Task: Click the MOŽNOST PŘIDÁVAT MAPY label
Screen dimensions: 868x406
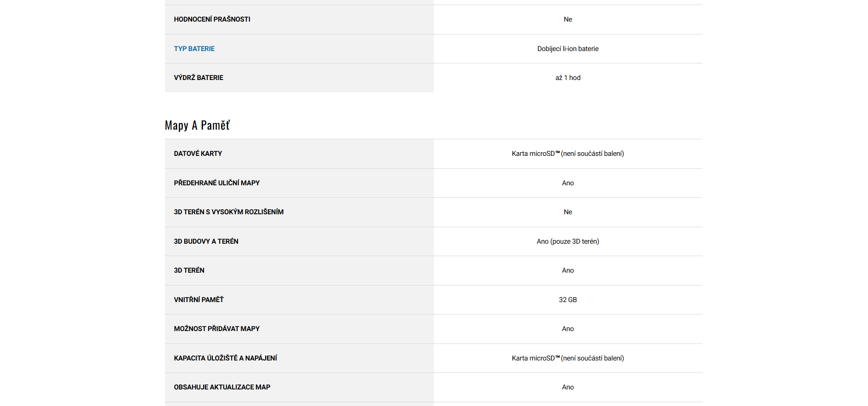Action: (216, 329)
